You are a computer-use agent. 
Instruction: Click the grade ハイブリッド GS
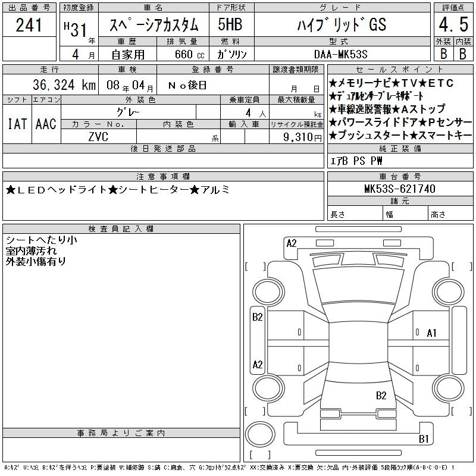342,25
